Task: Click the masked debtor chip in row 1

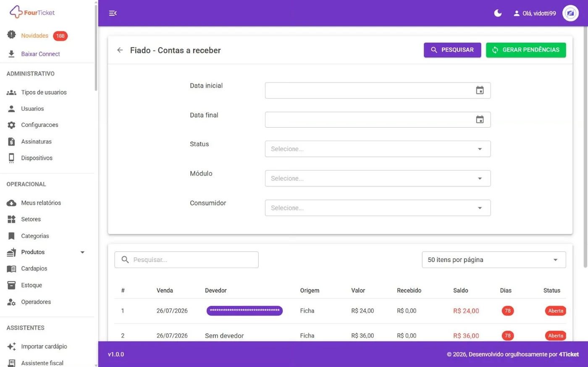Action: pos(244,311)
